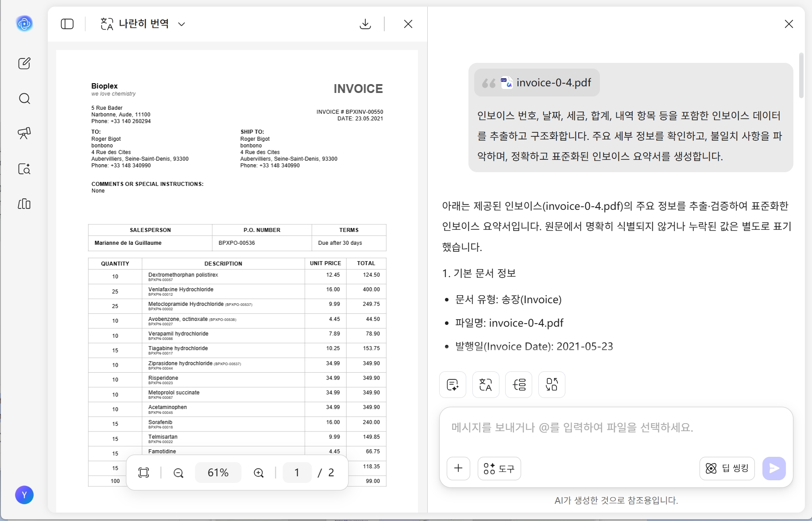
Task: Open user avatar Y profile
Action: [x=24, y=495]
